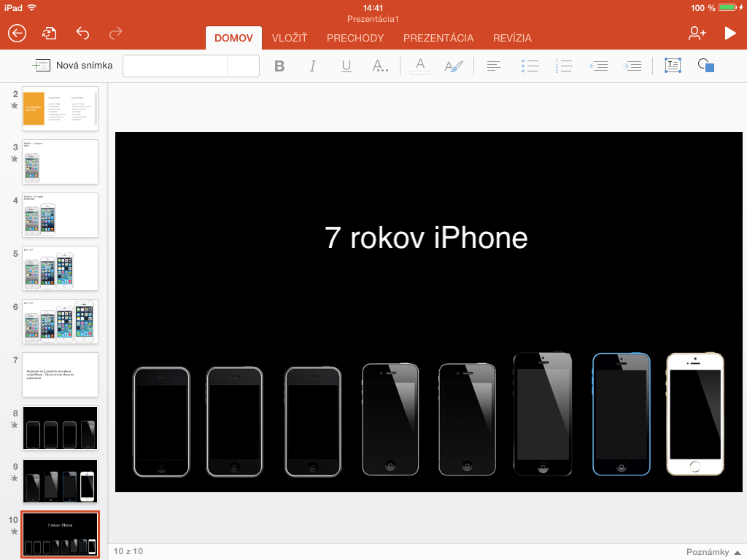Open the font name box
The width and height of the screenshot is (747, 560).
175,66
